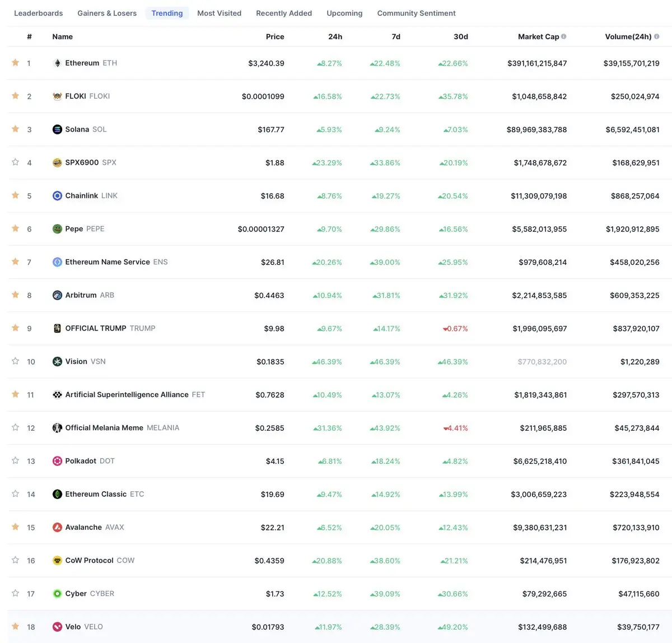Click the FLOKI coin logo icon

57,96
